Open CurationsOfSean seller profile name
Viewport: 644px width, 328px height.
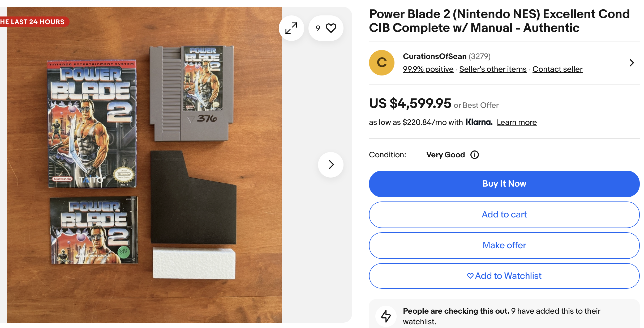click(434, 56)
